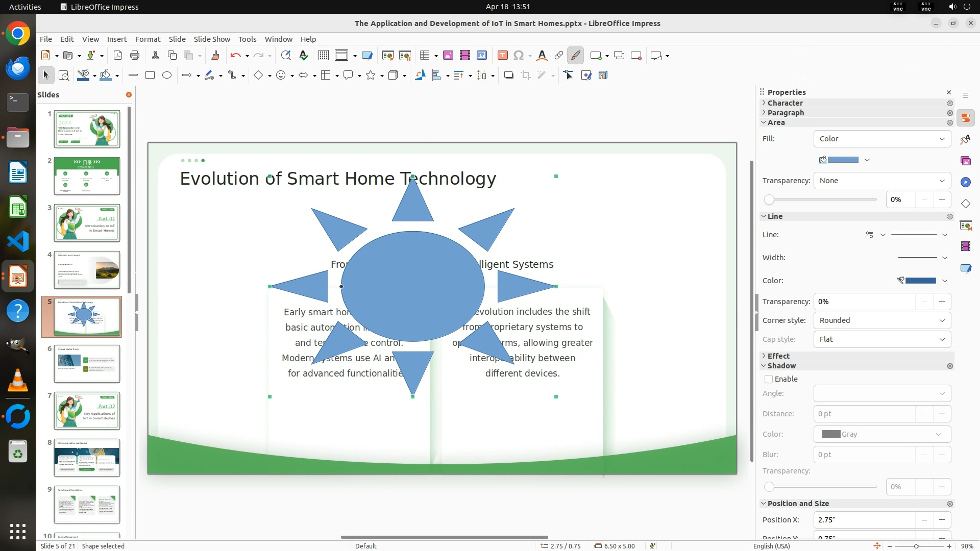Viewport: 980px width, 551px height.
Task: Select the Rectangle shape tool
Action: pos(150,76)
